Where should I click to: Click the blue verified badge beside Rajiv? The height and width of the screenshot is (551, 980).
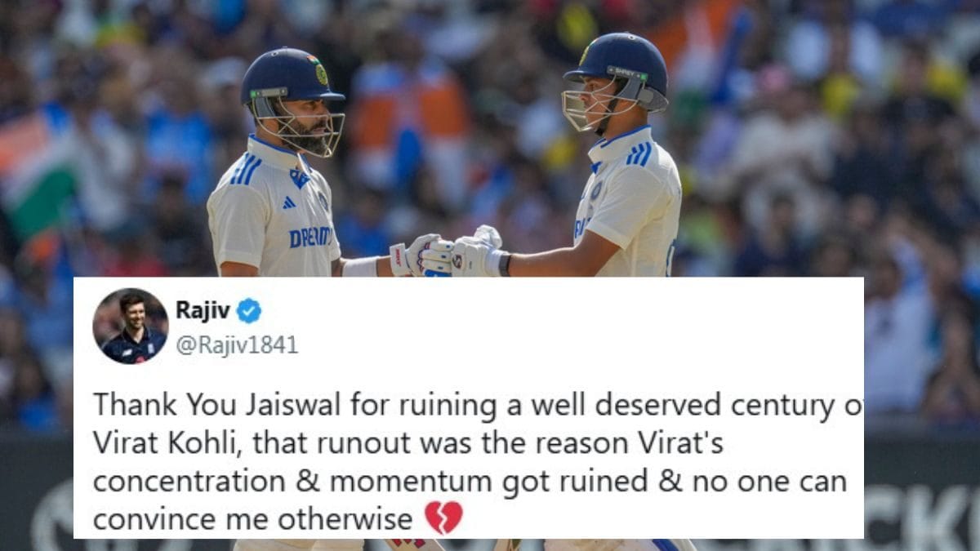pyautogui.click(x=249, y=311)
